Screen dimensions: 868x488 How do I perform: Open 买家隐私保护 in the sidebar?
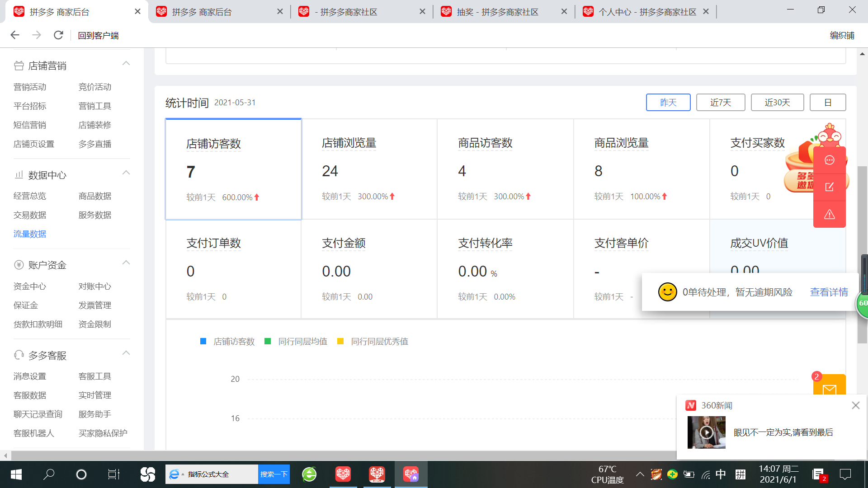coord(103,433)
